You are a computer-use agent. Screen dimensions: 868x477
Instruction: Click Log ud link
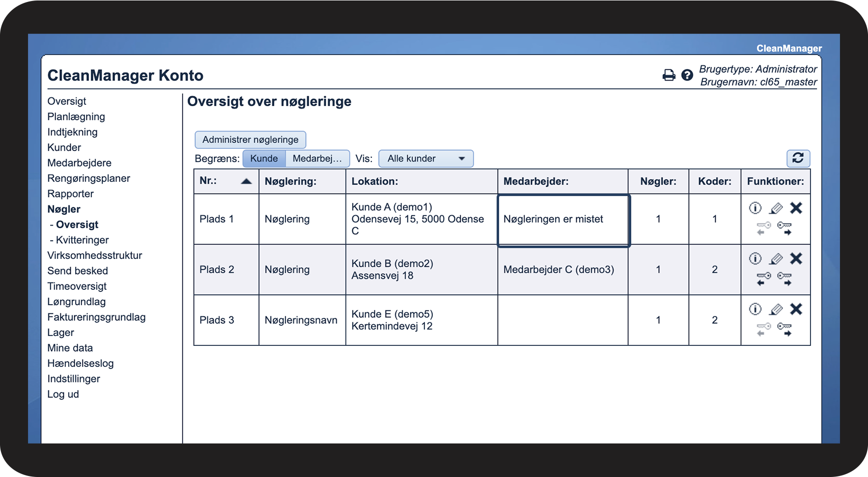[63, 394]
